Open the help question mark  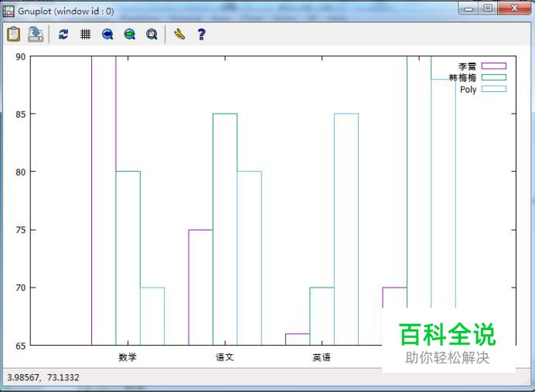pyautogui.click(x=201, y=34)
